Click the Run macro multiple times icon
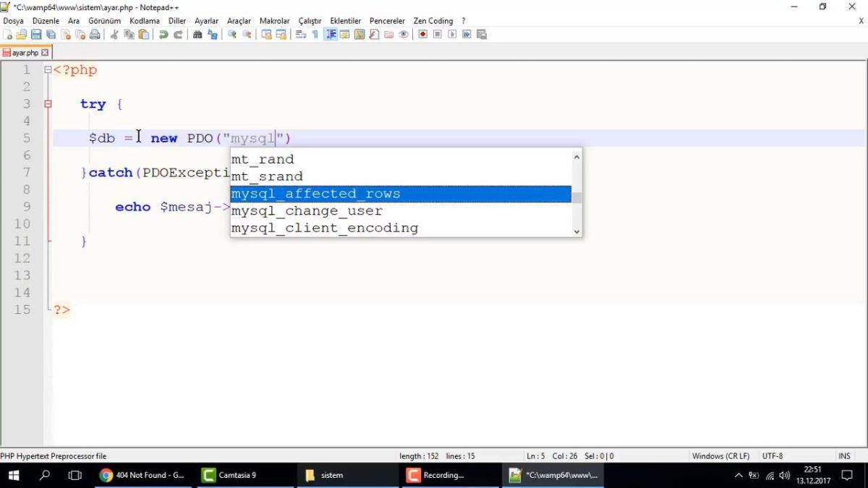The image size is (868, 488). [467, 34]
